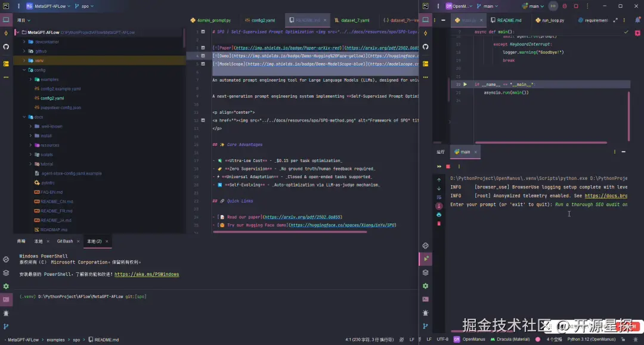Screen dimensions: 644x345
Task: Open config2.yaml in the project tree
Action: [52, 98]
